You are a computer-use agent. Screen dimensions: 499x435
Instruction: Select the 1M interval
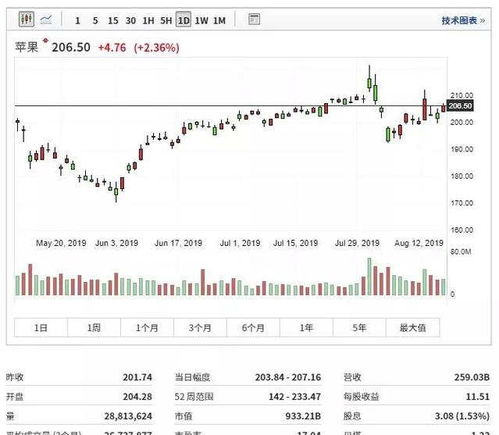point(219,21)
